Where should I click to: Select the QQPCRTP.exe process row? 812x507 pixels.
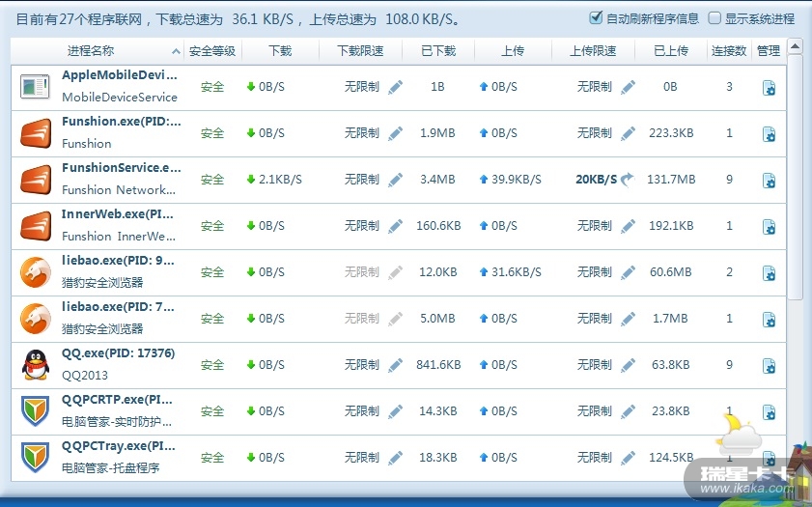(x=117, y=411)
